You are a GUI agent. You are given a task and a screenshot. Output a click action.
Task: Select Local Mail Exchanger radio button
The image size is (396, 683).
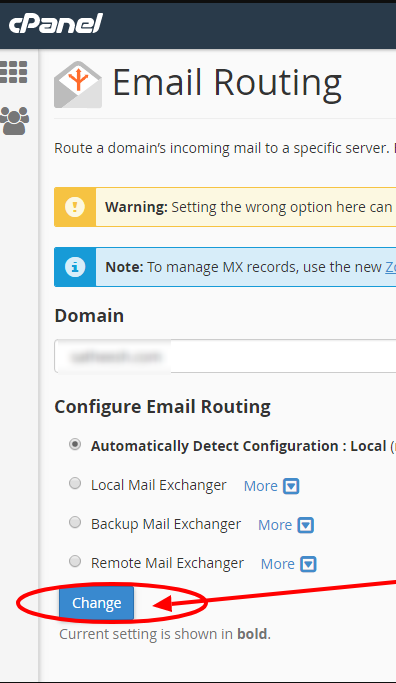tap(75, 484)
